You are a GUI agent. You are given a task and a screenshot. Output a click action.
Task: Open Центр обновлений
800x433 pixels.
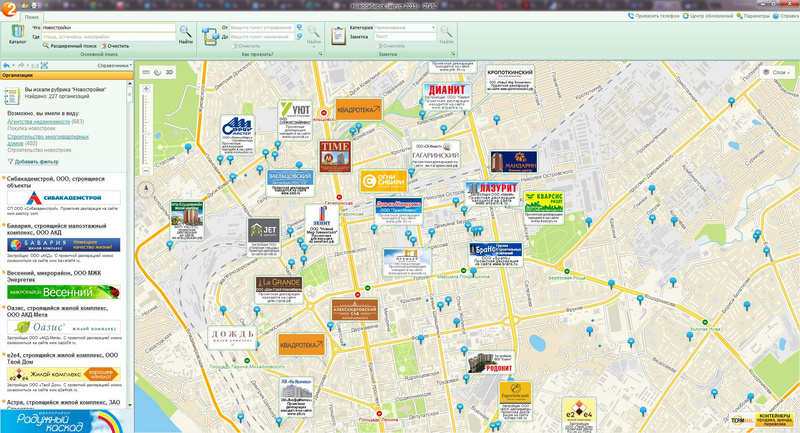click(708, 16)
